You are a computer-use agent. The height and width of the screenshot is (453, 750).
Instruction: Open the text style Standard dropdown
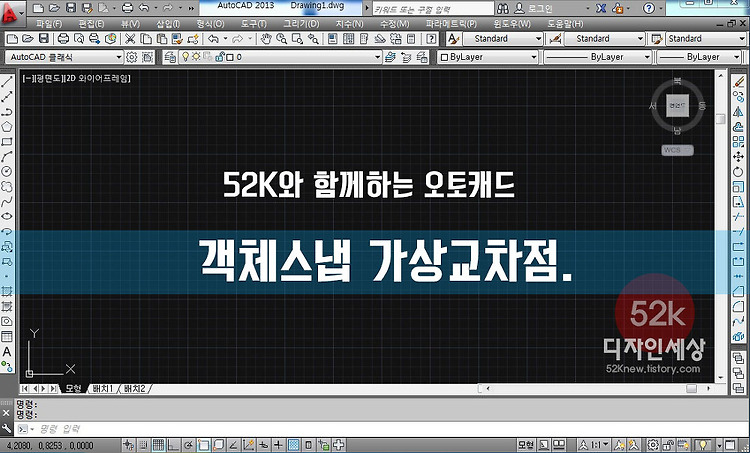tap(503, 39)
